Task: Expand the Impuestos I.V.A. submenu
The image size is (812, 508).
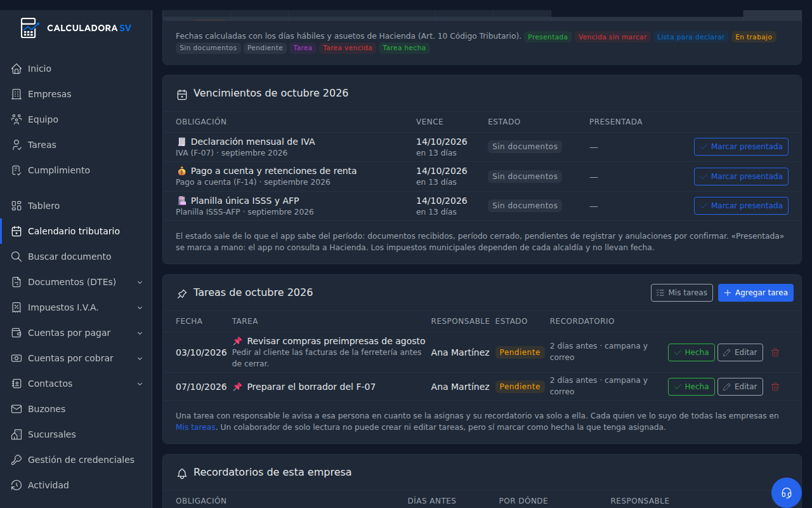Action: (140, 307)
